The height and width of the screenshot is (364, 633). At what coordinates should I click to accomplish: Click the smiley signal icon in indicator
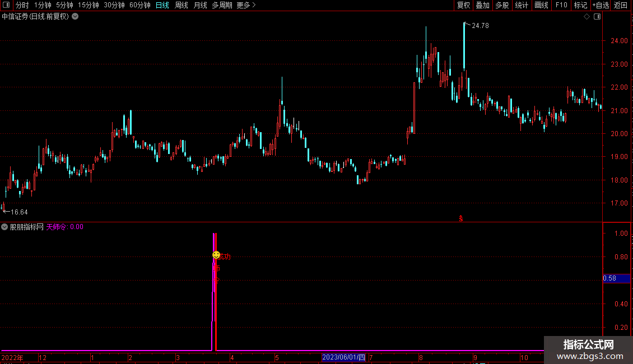216,255
